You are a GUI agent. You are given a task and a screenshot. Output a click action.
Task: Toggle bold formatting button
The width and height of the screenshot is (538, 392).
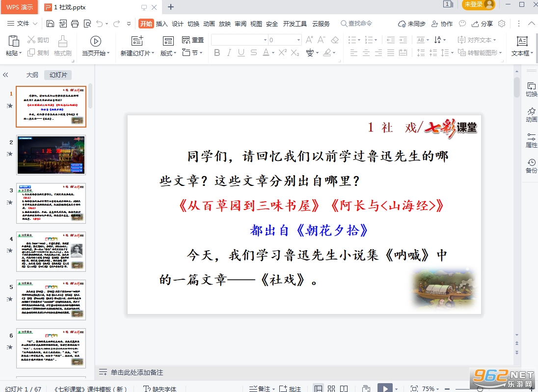pyautogui.click(x=217, y=52)
